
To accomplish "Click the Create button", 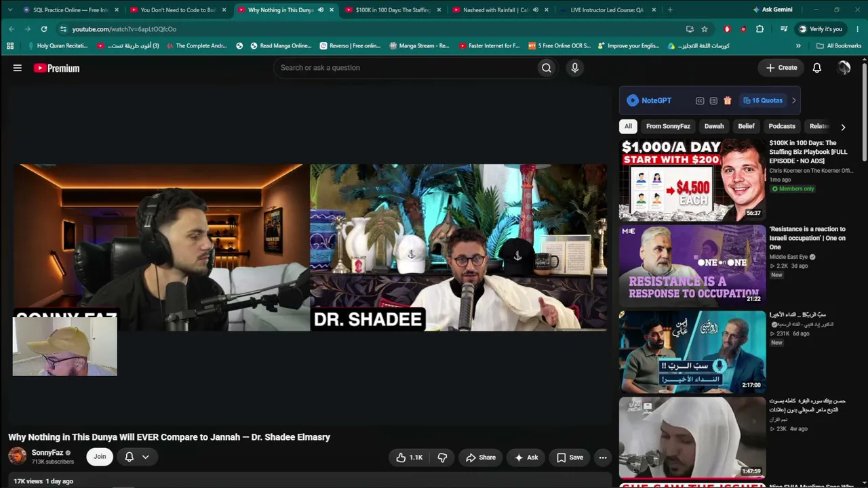I will pyautogui.click(x=781, y=68).
